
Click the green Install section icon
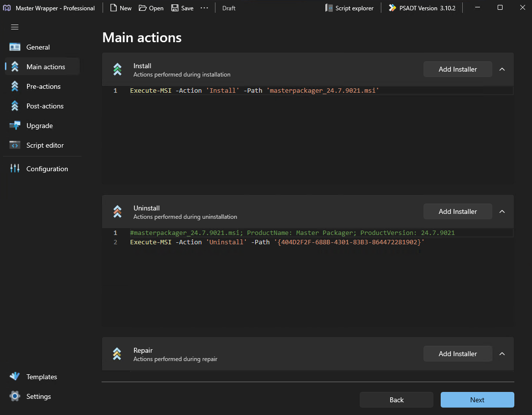117,69
